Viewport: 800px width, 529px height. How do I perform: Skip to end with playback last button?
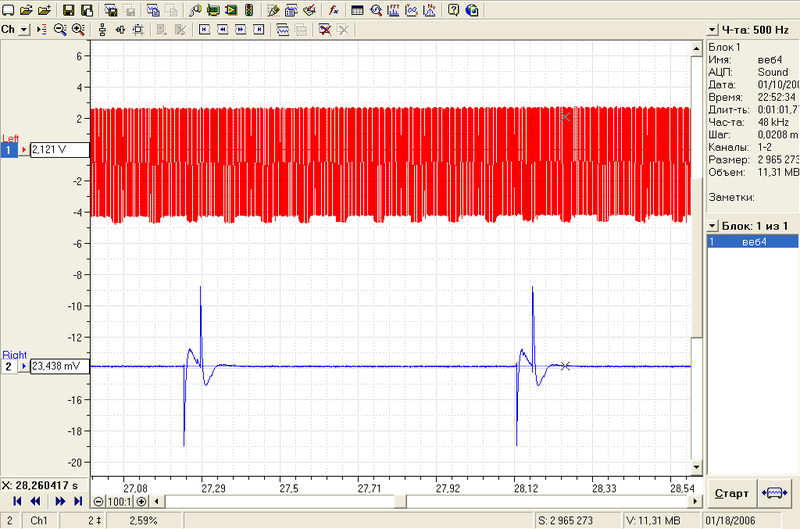[x=78, y=501]
